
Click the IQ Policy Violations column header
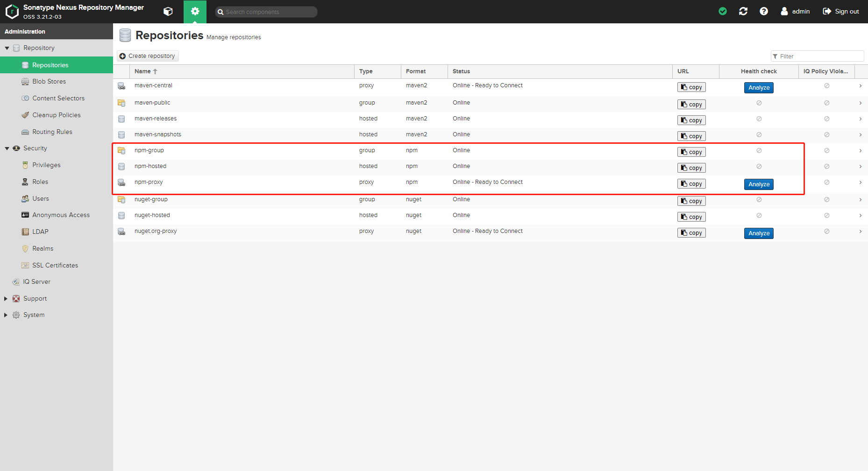point(826,71)
